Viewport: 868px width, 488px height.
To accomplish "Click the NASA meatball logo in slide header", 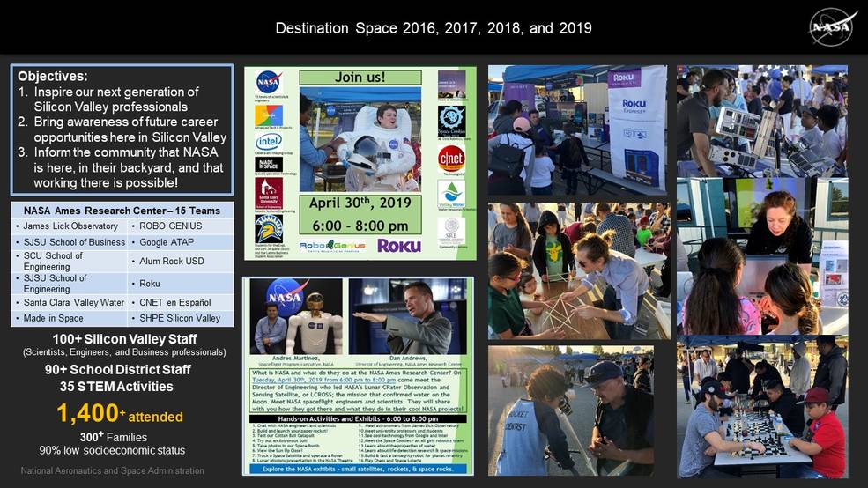I will pos(832,26).
